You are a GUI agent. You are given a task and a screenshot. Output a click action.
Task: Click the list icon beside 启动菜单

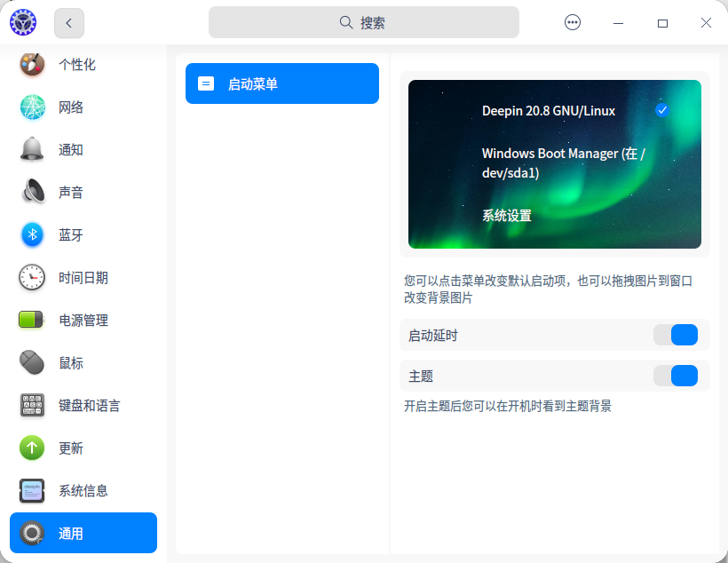click(x=206, y=83)
